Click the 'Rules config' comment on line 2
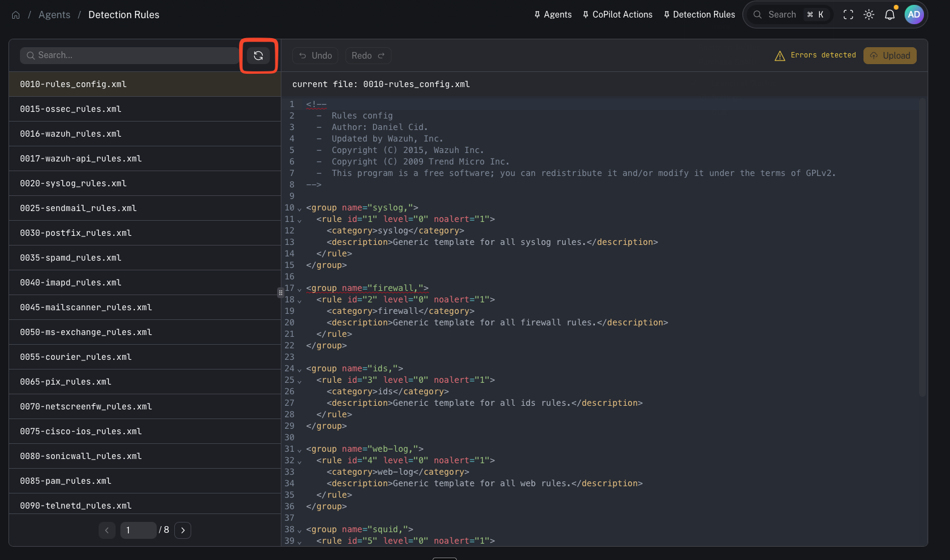 tap(362, 116)
